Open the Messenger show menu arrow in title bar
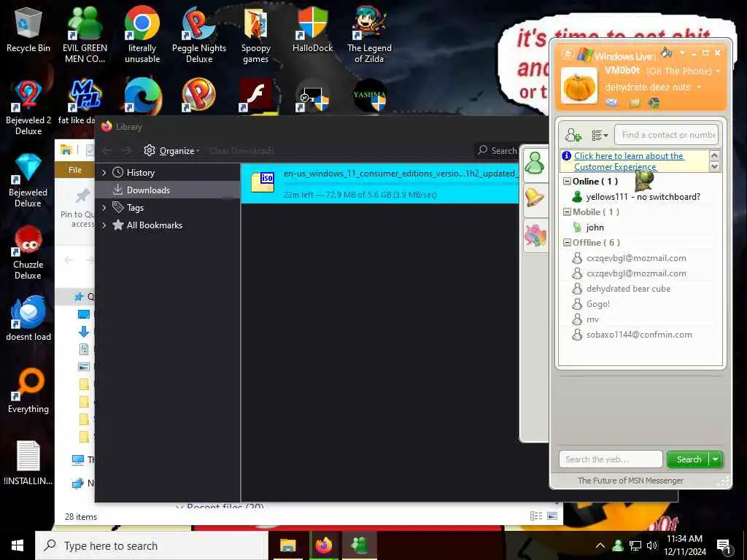Viewport: 747px width, 560px height. pyautogui.click(x=682, y=52)
